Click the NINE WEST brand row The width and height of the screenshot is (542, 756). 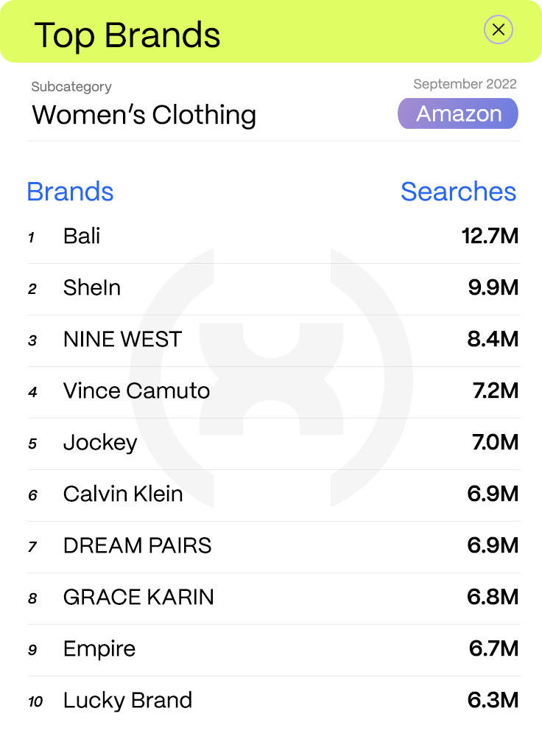(122, 339)
